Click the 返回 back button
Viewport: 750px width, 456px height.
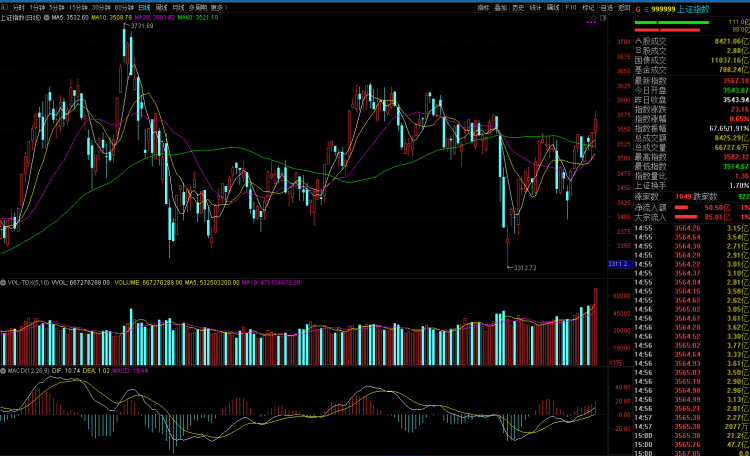coord(623,7)
